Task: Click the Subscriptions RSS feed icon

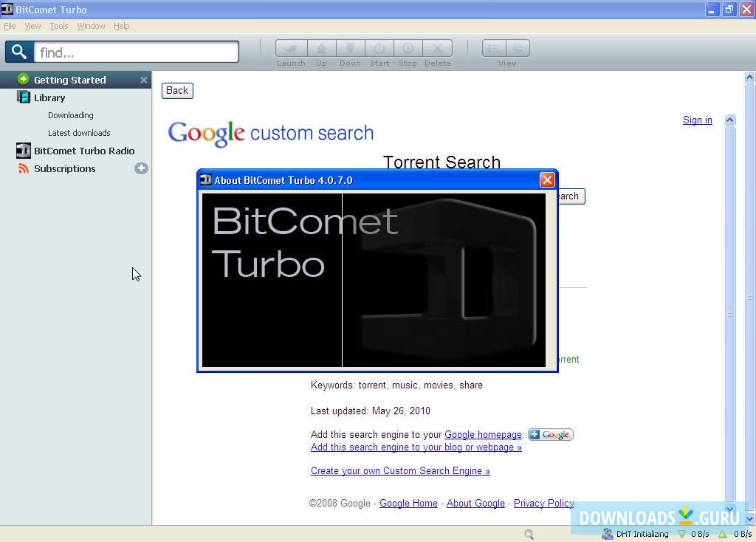Action: [x=23, y=168]
